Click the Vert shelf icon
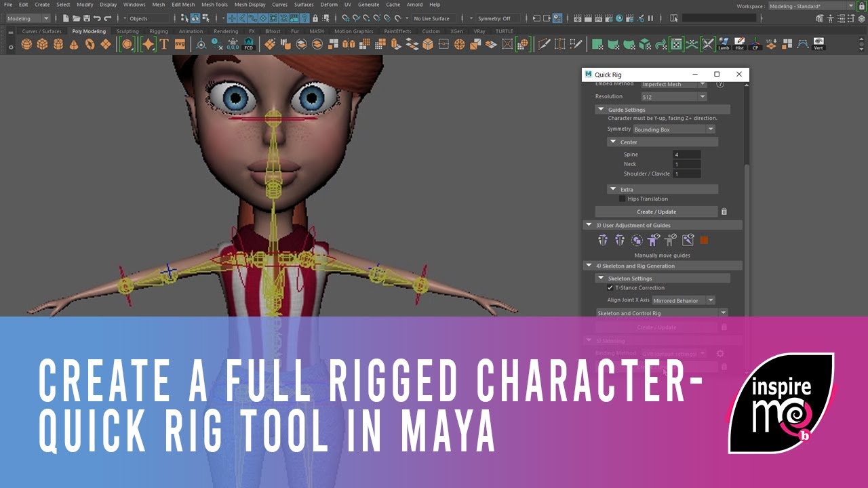 coord(818,45)
